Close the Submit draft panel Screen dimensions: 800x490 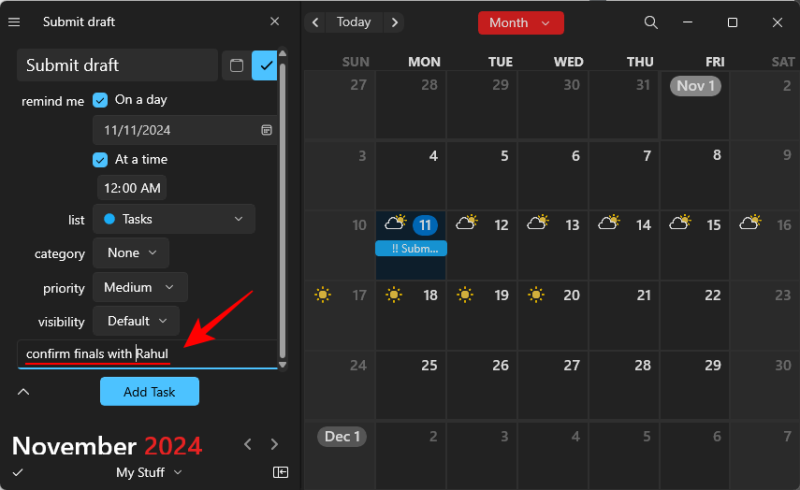click(274, 21)
